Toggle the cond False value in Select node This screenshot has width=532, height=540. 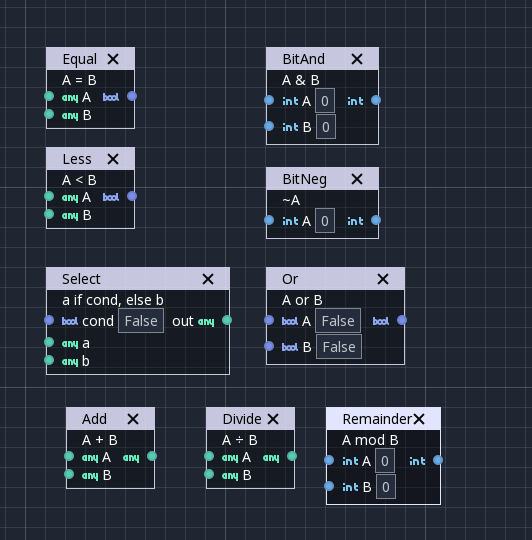pos(141,321)
